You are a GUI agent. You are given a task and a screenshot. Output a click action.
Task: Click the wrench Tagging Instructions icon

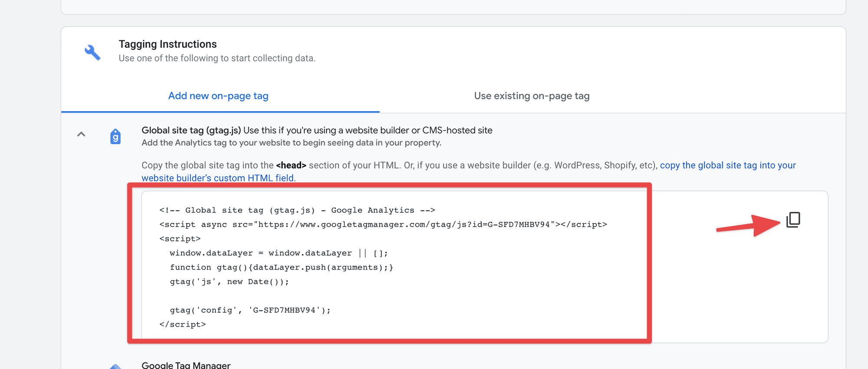pos(92,53)
